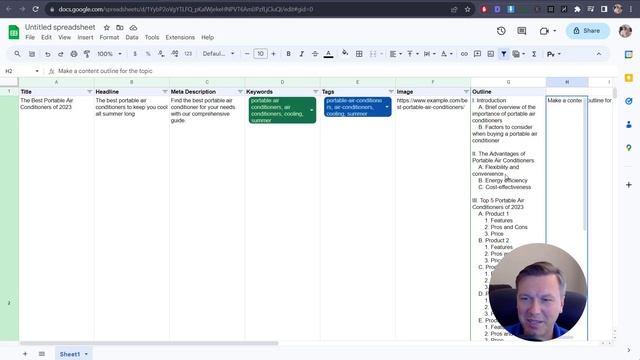The height and width of the screenshot is (360, 640).
Task: Expand the blue Tags chip dropdown
Action: (387, 107)
